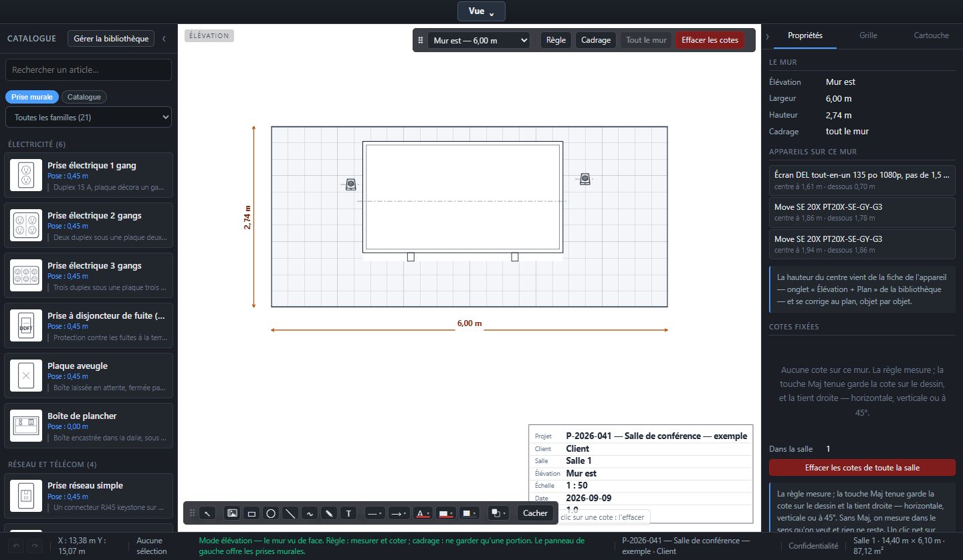Select the straight line tool
The image size is (963, 560).
pos(290,513)
